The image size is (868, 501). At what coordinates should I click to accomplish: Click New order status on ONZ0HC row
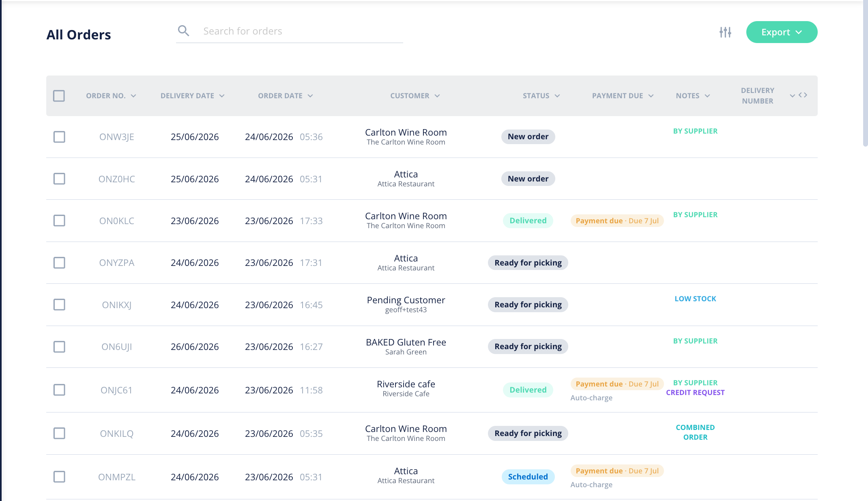(528, 179)
